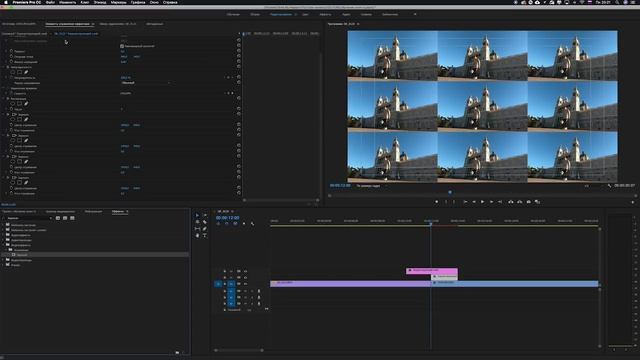Select the Type tool
Viewport: 640px width, 360px height.
[204, 236]
